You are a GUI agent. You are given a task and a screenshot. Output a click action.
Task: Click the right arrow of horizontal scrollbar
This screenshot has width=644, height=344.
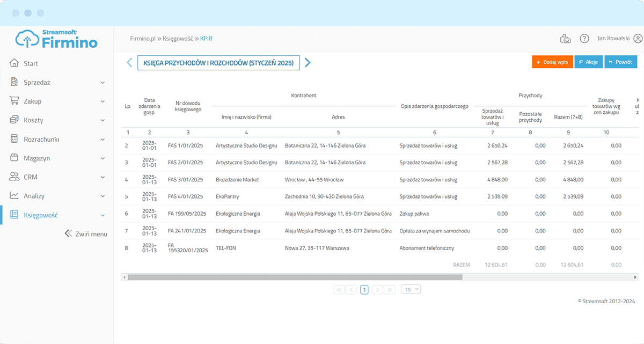tap(636, 277)
